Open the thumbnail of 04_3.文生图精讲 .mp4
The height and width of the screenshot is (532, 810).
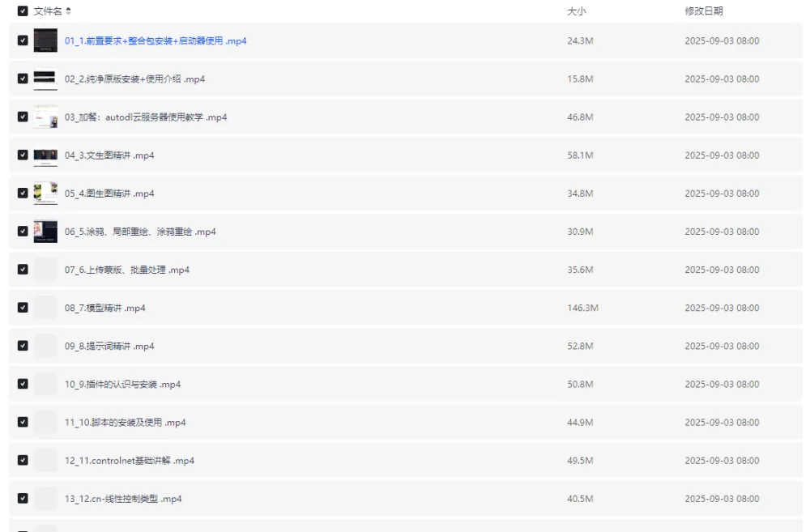click(x=45, y=155)
